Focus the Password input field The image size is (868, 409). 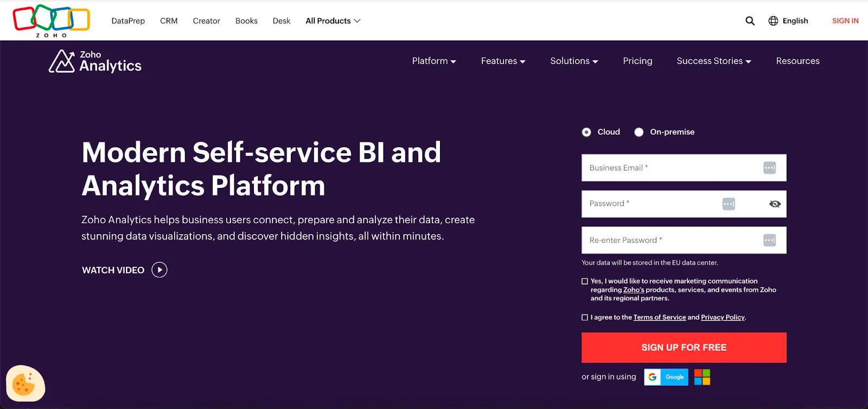point(684,204)
